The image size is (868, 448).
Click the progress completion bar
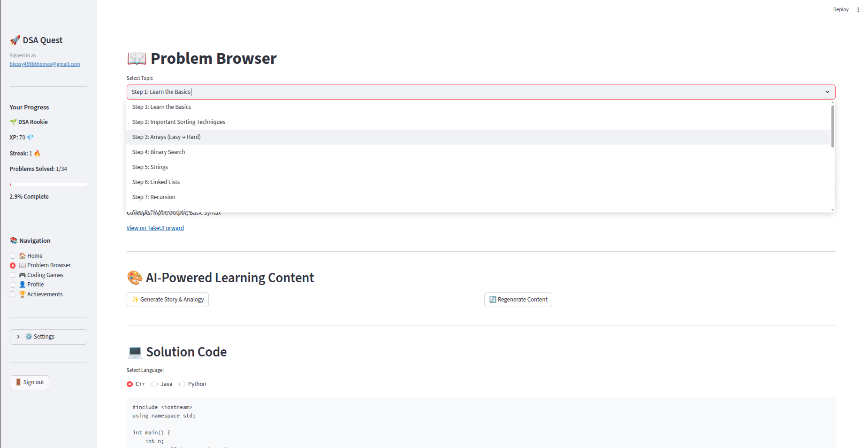point(48,185)
